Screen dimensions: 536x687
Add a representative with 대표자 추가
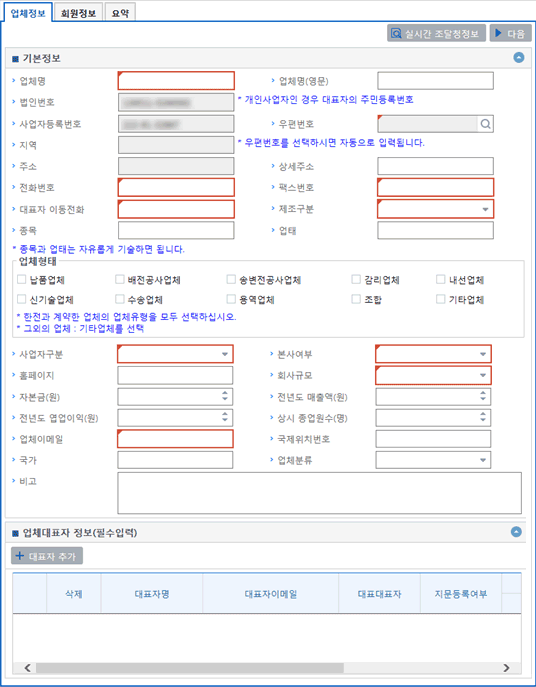click(47, 556)
